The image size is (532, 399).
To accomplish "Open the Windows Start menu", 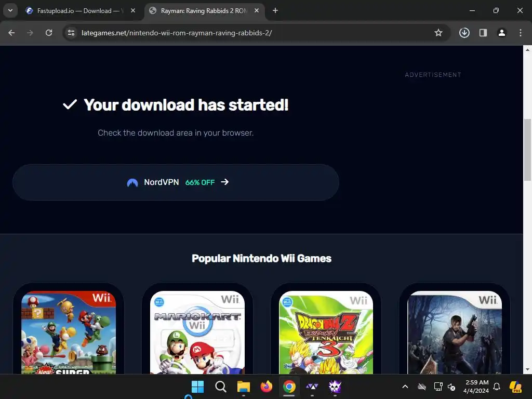I will tap(197, 387).
